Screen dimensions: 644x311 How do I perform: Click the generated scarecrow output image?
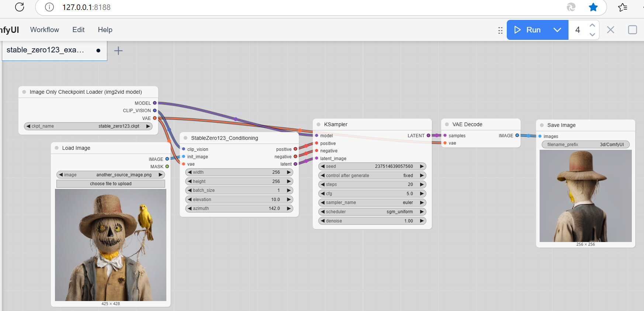[x=586, y=196]
